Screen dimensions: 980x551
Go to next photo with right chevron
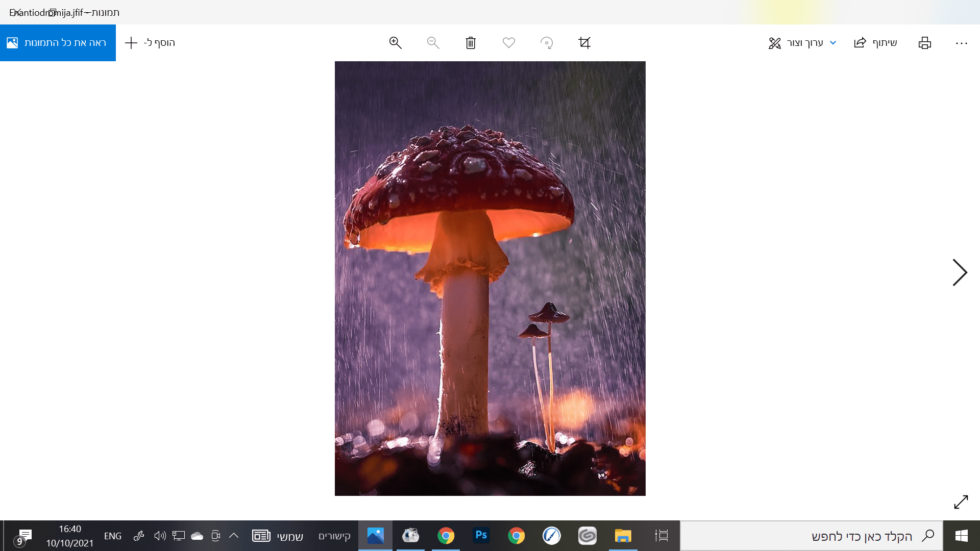[x=959, y=272]
